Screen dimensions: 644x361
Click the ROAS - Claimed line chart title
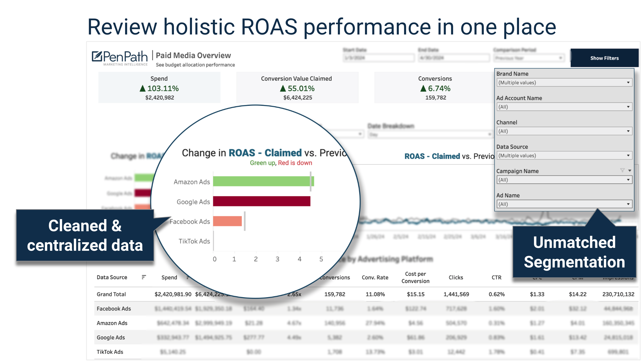click(x=449, y=156)
